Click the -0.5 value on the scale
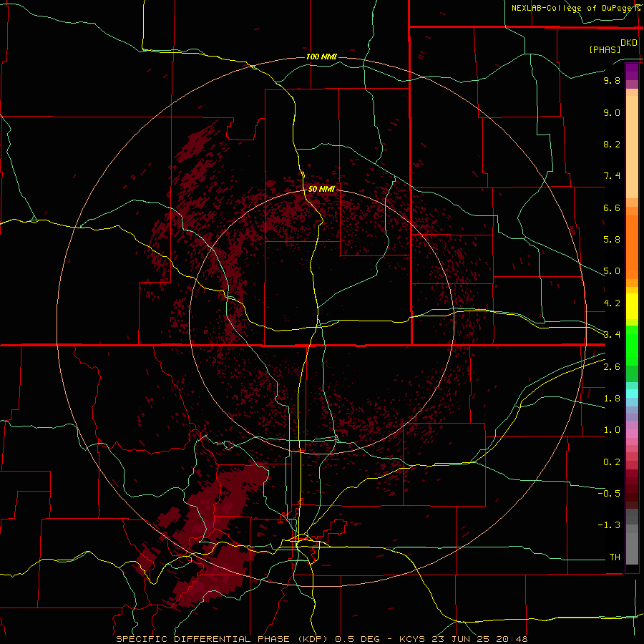The image size is (644, 644). pyautogui.click(x=609, y=494)
